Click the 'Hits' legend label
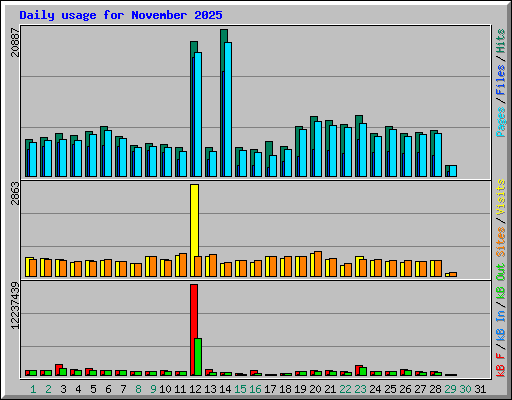Screen dimensions: 512x400 501,41
